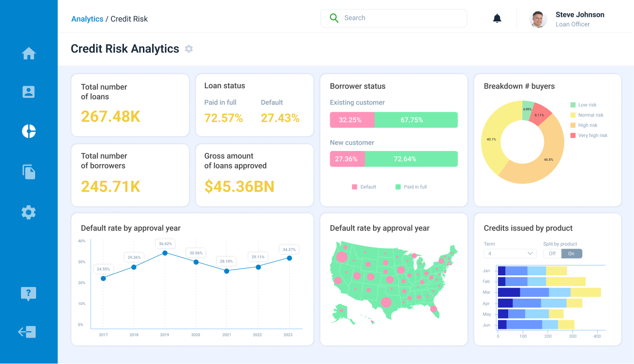Open Settings from the sidebar gear
The height and width of the screenshot is (364, 634).
pos(29,212)
